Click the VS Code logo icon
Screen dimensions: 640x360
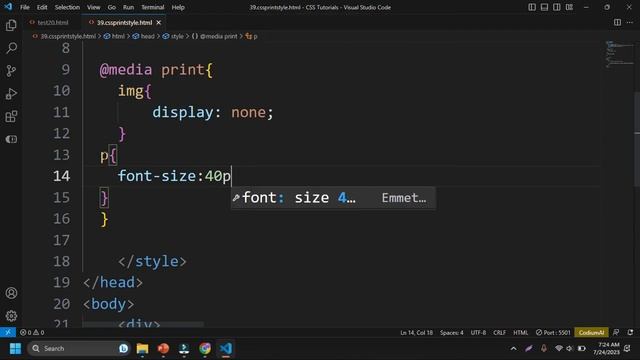tap(8, 7)
